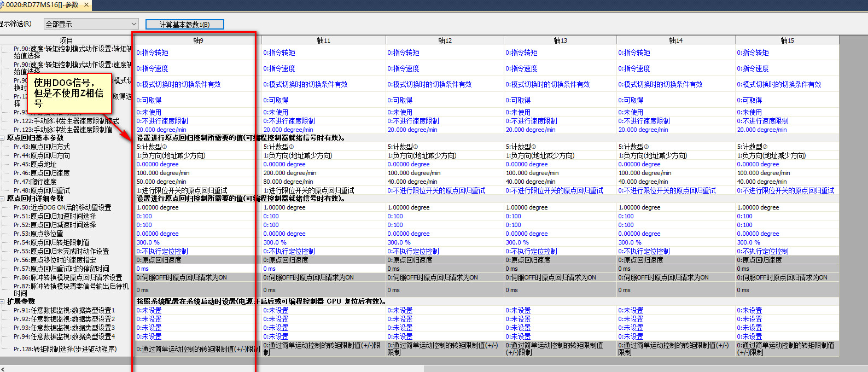The width and height of the screenshot is (868, 372).
Task: Click Pr.46 原点回归速度 value for 轴13
Action: coord(560,173)
